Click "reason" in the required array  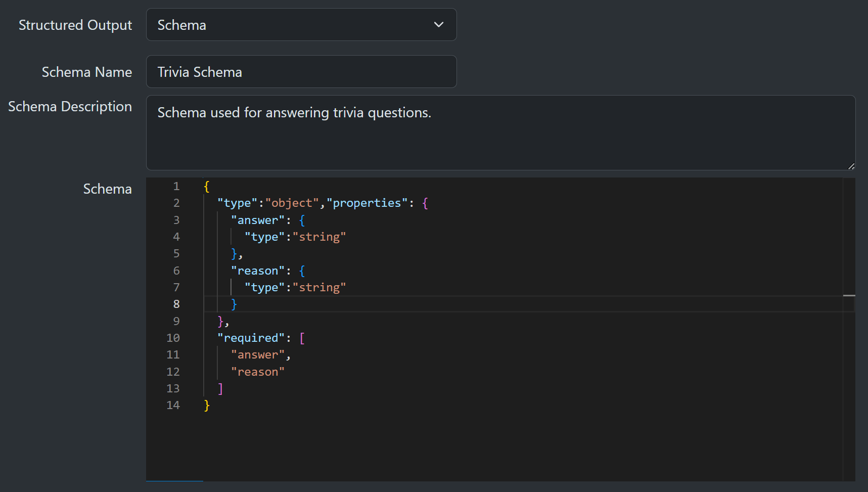[x=258, y=372]
